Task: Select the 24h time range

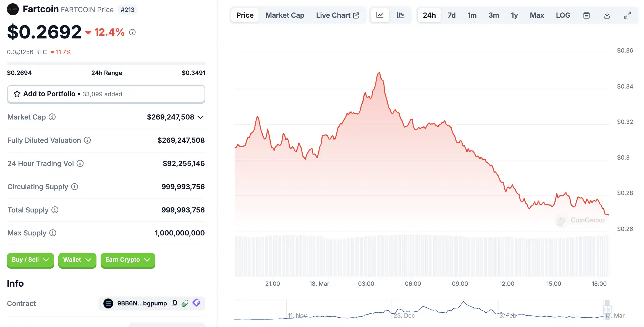Action: pyautogui.click(x=429, y=15)
